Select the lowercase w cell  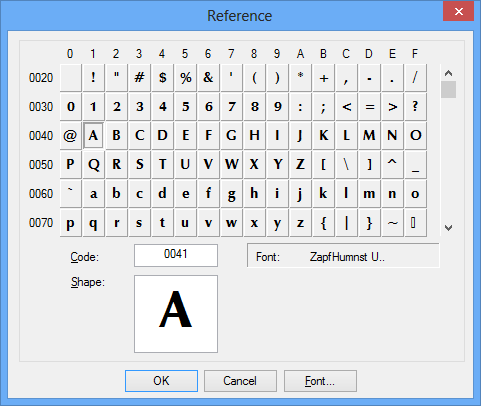coord(231,223)
